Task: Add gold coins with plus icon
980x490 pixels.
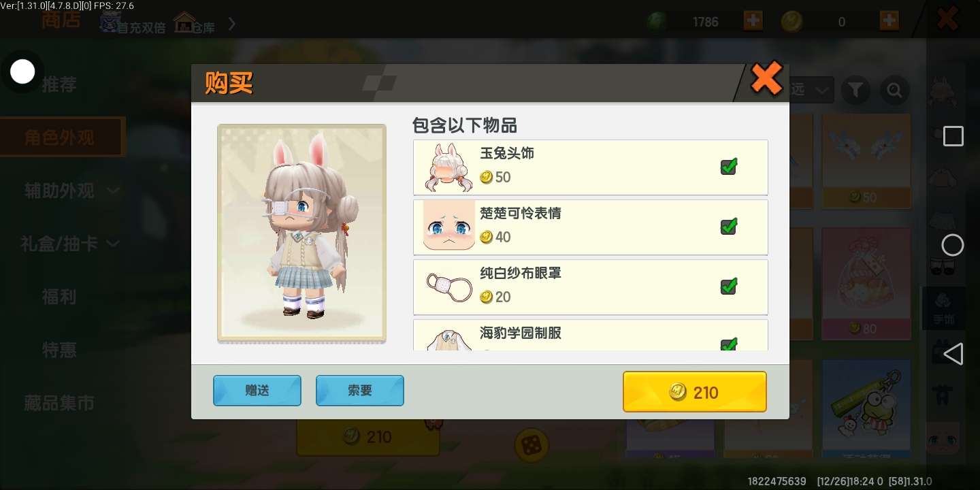Action: coord(889,20)
